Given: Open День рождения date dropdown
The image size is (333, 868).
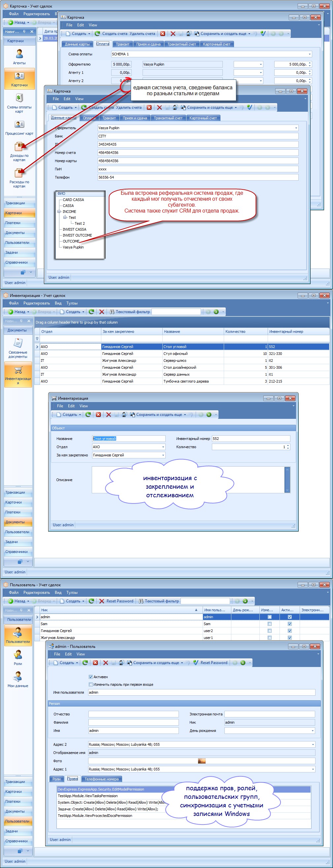Looking at the screenshot, I should [313, 731].
